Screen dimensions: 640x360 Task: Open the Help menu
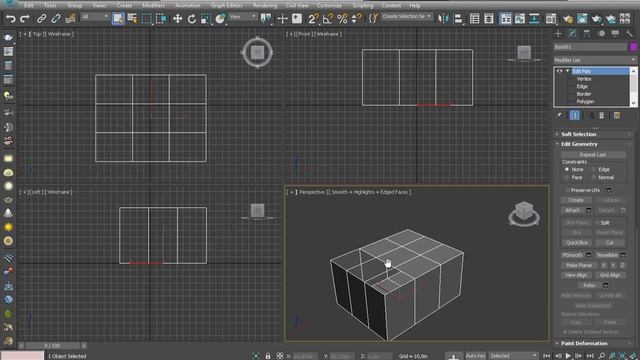click(414, 5)
